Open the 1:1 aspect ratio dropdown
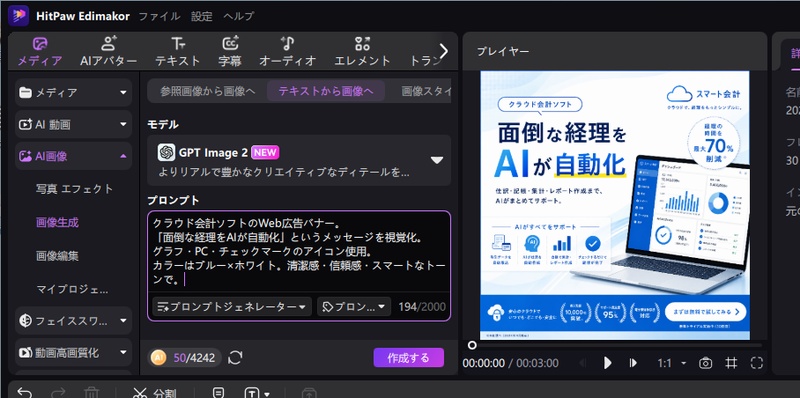 pyautogui.click(x=671, y=363)
